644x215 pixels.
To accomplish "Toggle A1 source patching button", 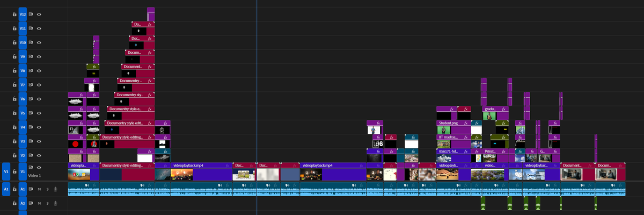I will point(6,189).
